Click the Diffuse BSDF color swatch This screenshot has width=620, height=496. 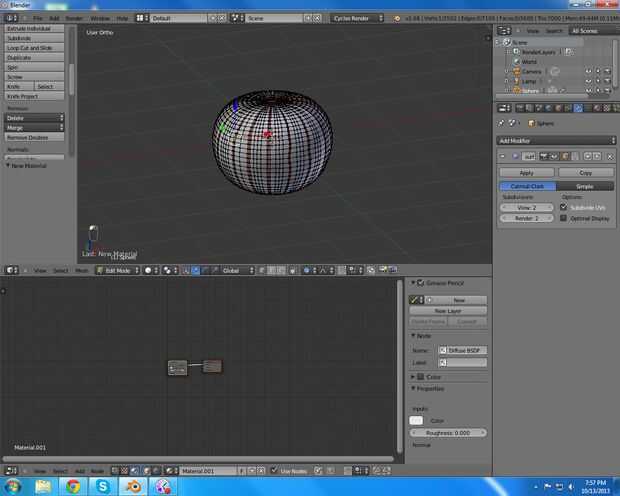pos(416,420)
